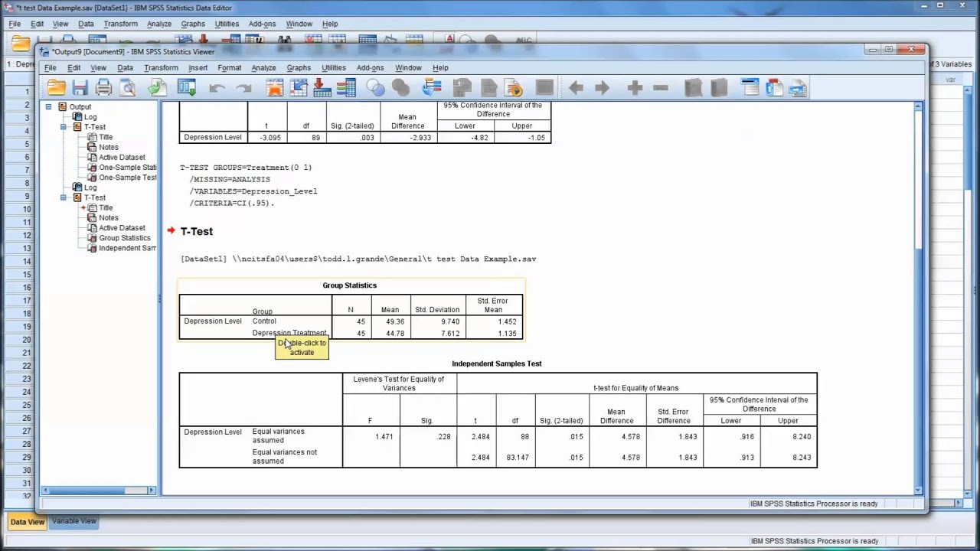The width and height of the screenshot is (980, 551).
Task: Open Graphs menu in Viewer window
Action: pyautogui.click(x=299, y=67)
